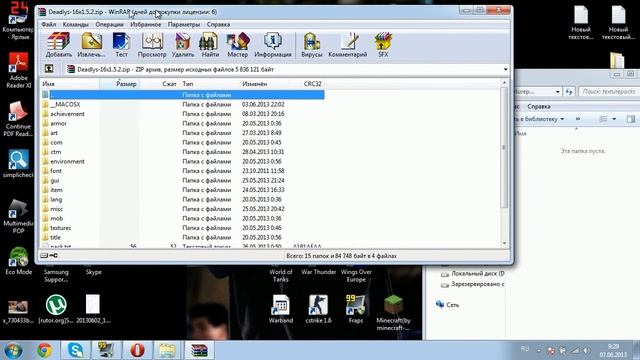Image resolution: width=640 pixels, height=360 pixels.
Task: Open the Fraps desktop shortcut
Action: [356, 309]
